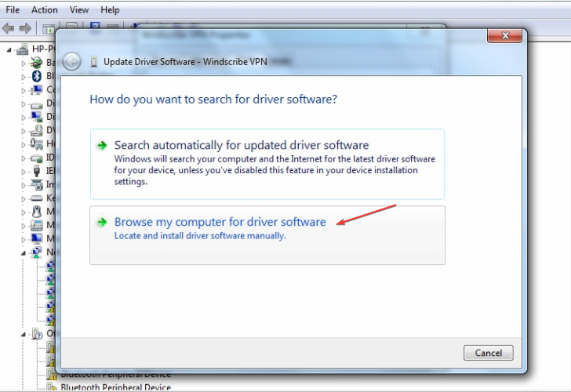Select the IEEE 1394 controllers category icon
Image resolution: width=571 pixels, height=392 pixels.
point(36,171)
